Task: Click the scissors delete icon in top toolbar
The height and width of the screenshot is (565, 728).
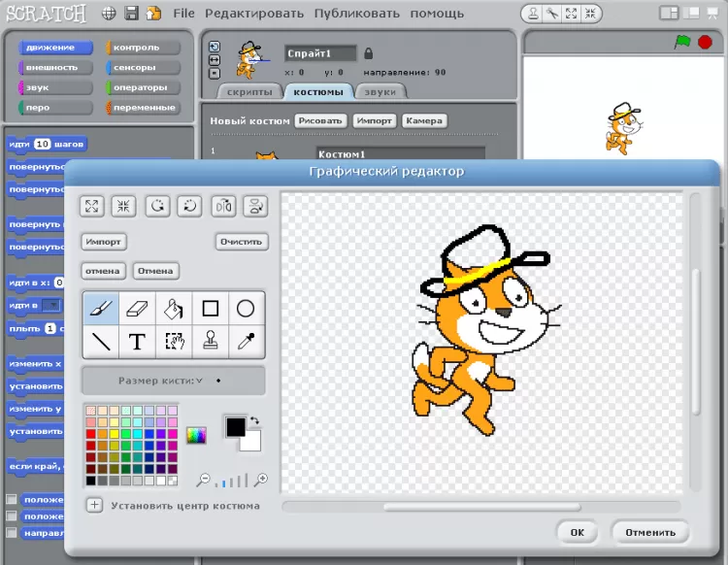Action: click(x=552, y=14)
